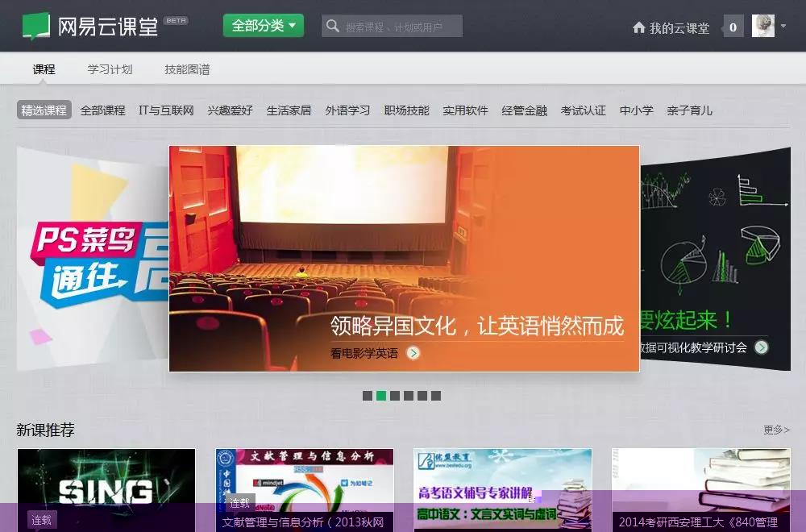Expand the 全部分类 dropdown
This screenshot has height=532, width=806.
pos(264,26)
